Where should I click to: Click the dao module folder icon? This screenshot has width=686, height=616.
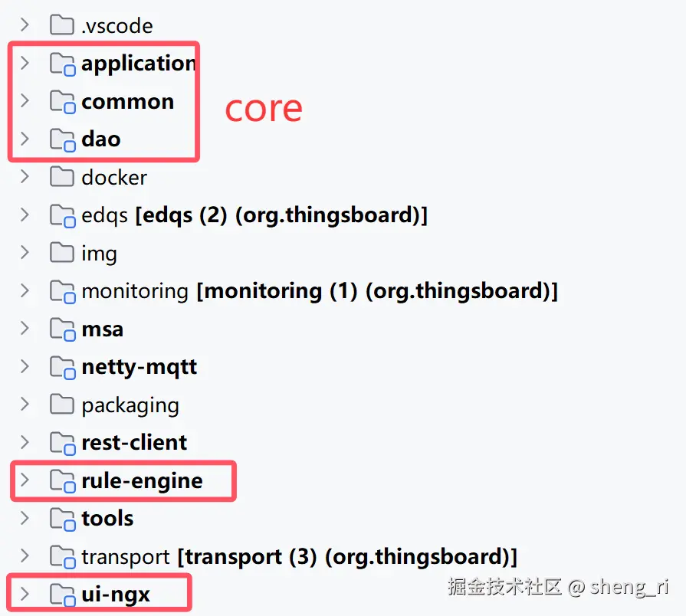pos(62,139)
